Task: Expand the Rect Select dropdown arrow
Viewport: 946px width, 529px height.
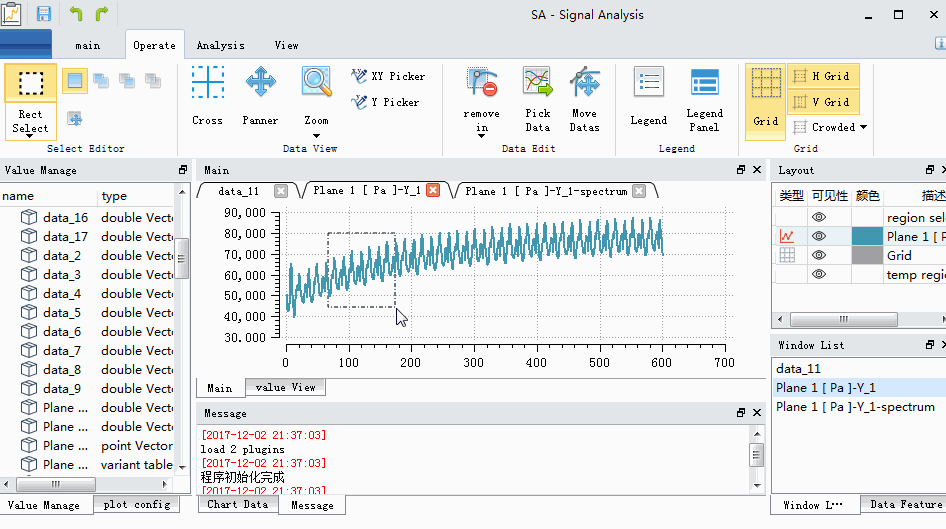Action: [30, 136]
